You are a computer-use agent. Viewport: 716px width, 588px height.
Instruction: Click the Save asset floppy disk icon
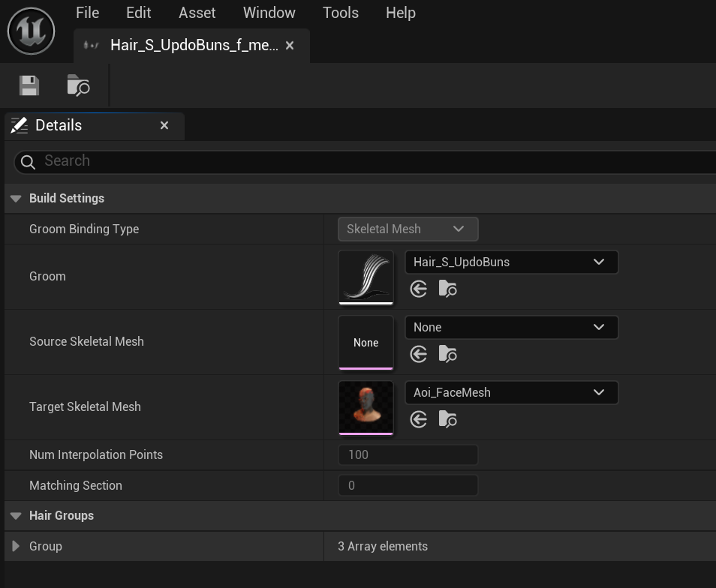point(29,85)
